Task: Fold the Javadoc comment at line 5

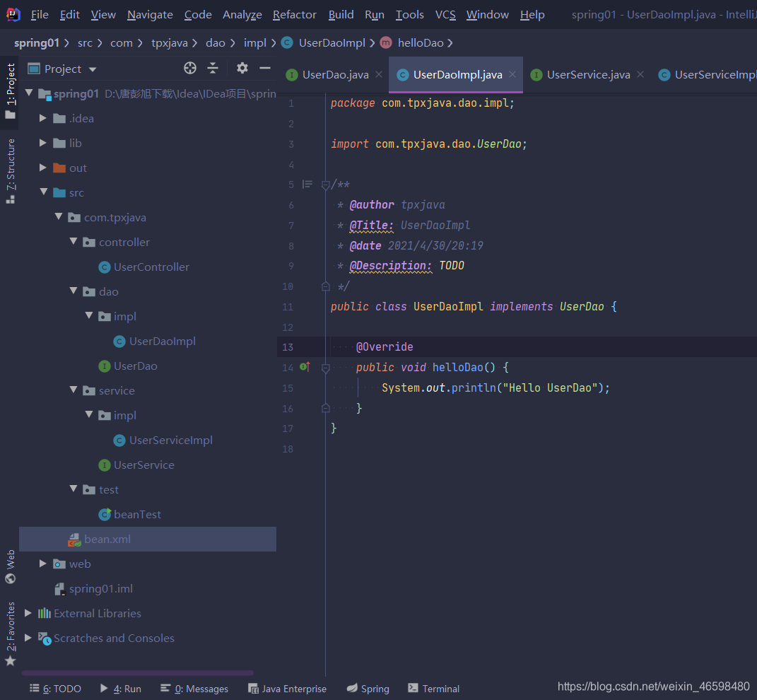Action: tap(325, 185)
